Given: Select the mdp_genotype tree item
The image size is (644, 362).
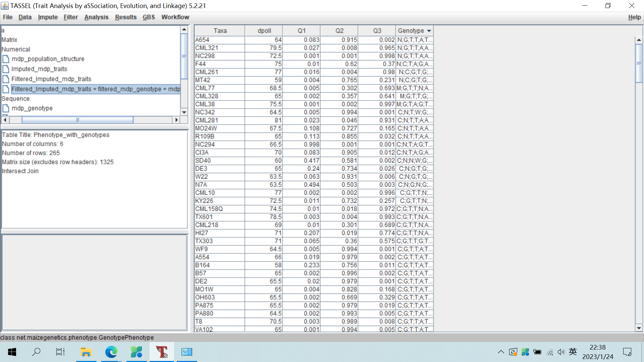Looking at the screenshot, I should [x=32, y=108].
